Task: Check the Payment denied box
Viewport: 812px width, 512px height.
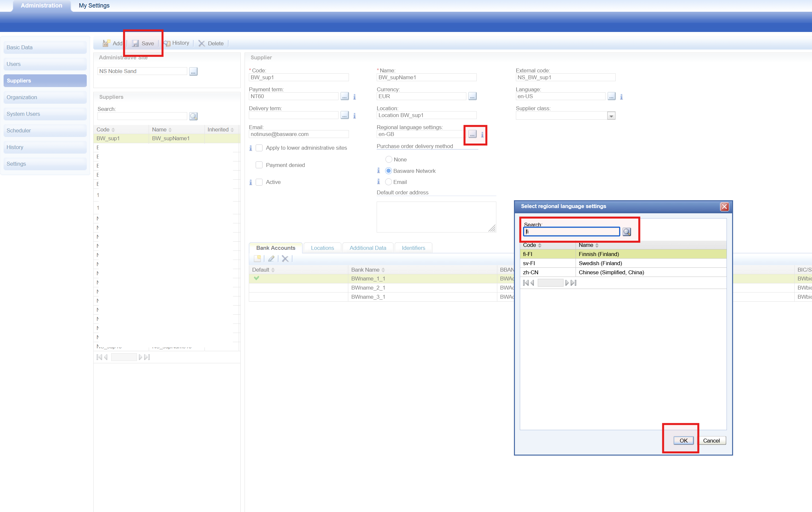Action: click(x=259, y=165)
